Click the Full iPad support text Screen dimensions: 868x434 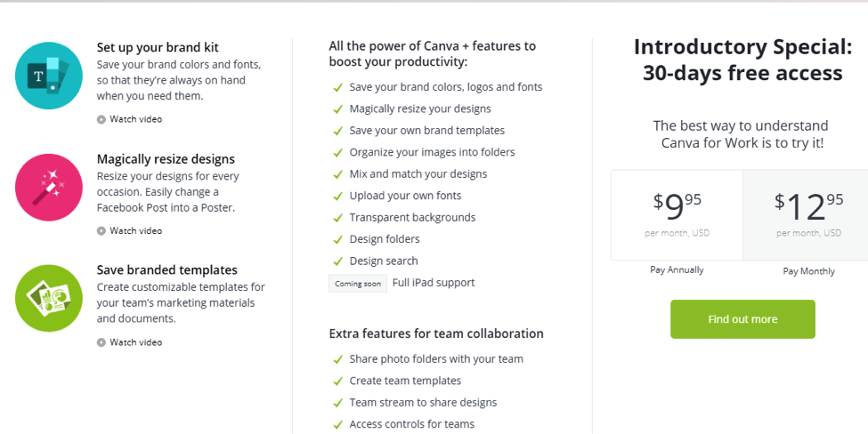click(434, 283)
